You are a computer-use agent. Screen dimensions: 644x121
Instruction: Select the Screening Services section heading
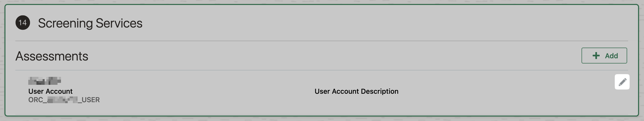click(90, 23)
